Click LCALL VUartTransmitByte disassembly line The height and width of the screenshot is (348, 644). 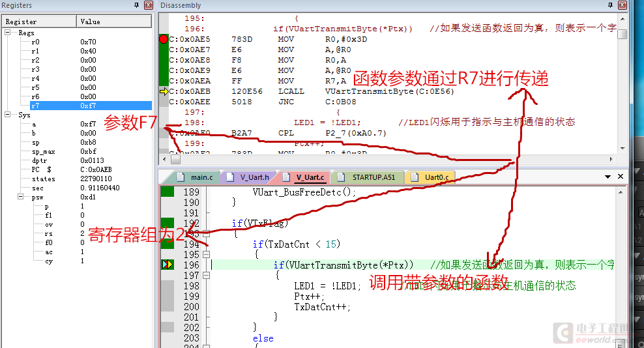[x=312, y=91]
